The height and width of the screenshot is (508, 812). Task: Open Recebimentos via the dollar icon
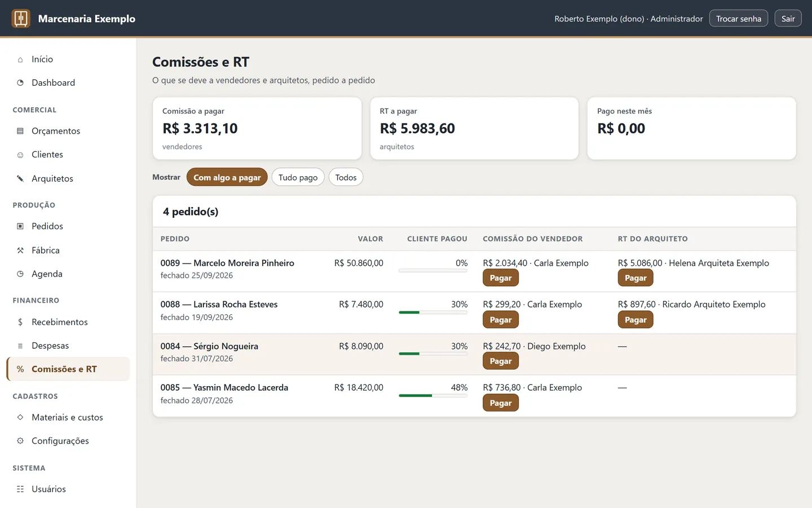pyautogui.click(x=20, y=322)
